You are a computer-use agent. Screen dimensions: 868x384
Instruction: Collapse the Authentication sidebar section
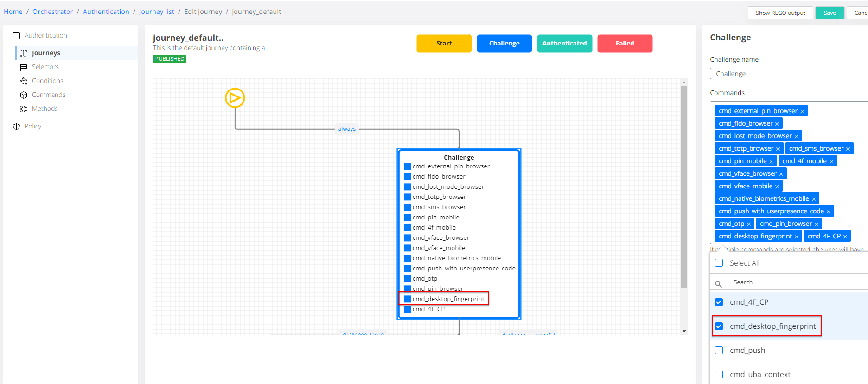coord(45,35)
